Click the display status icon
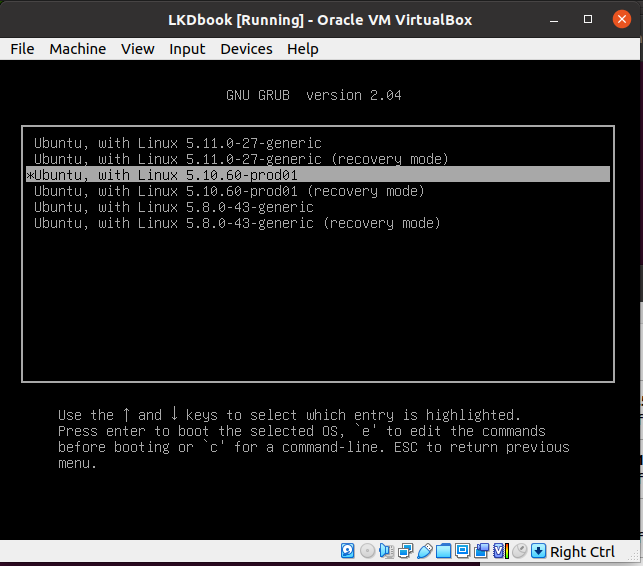The height and width of the screenshot is (566, 643). tap(463, 551)
